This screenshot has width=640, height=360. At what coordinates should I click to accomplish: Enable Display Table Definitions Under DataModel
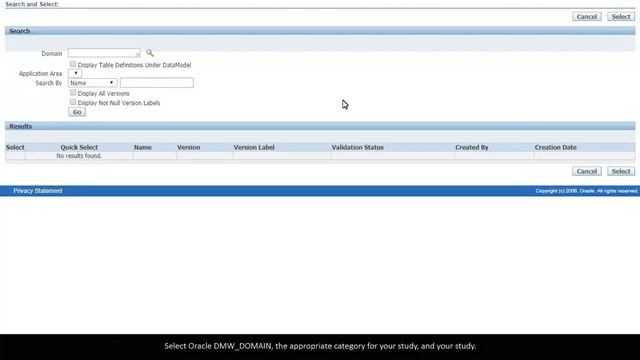[x=73, y=64]
